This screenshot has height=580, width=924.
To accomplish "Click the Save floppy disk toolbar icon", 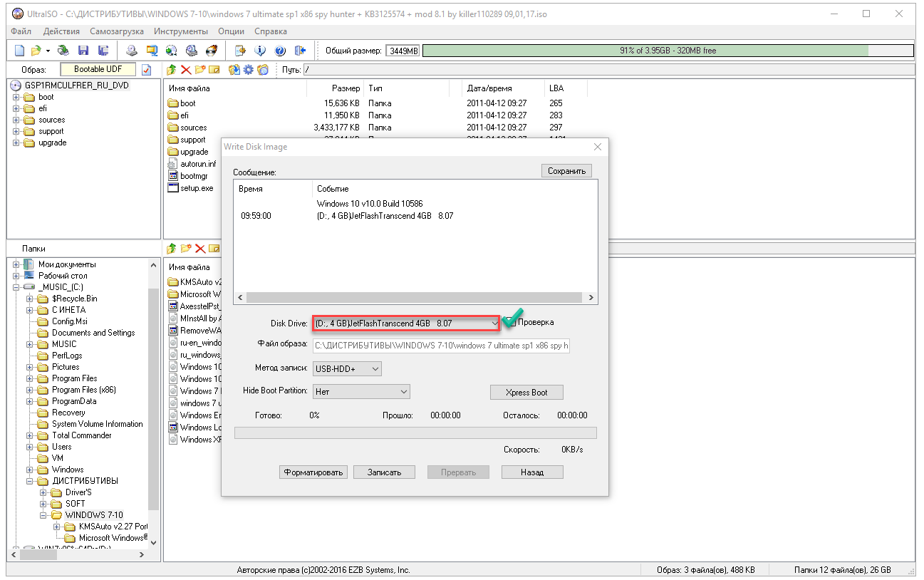I will [83, 51].
